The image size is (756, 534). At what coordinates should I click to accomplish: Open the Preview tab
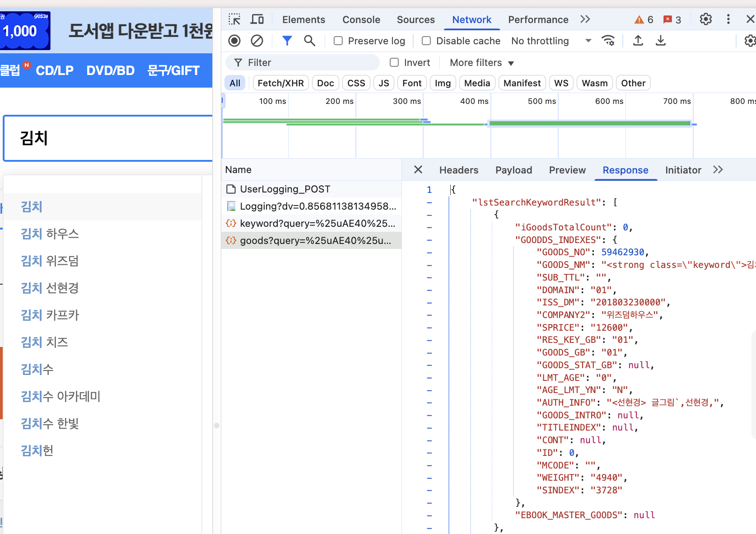click(x=567, y=170)
